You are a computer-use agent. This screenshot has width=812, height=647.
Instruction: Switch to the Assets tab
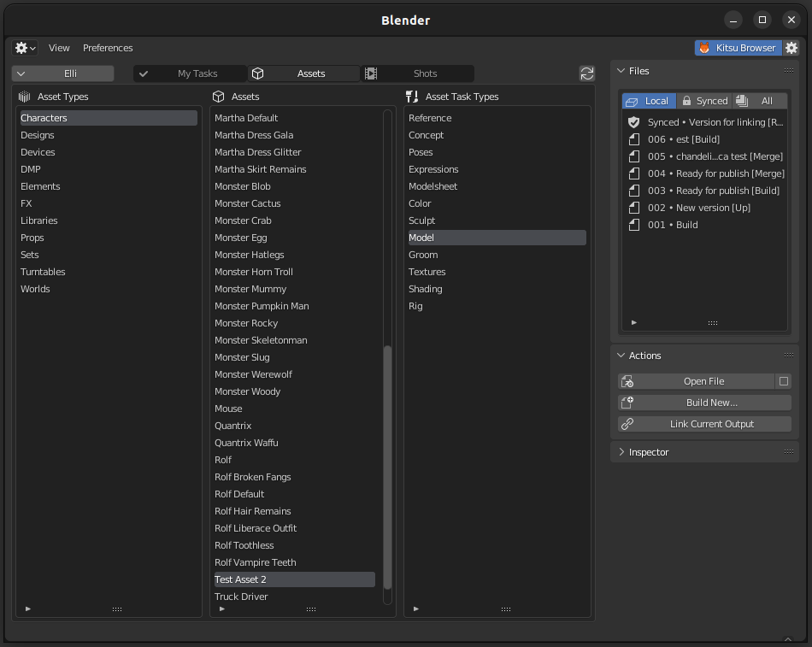tap(303, 74)
